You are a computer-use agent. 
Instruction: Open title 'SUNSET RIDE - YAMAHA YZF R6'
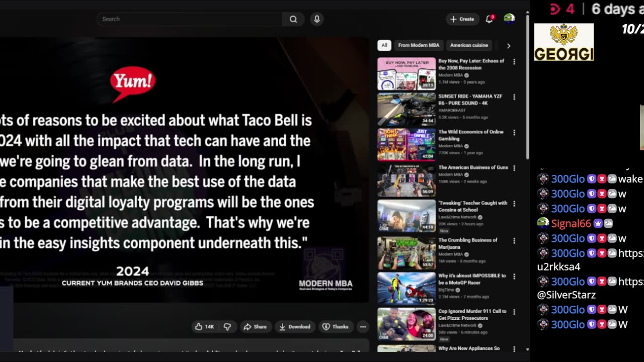[x=471, y=99]
